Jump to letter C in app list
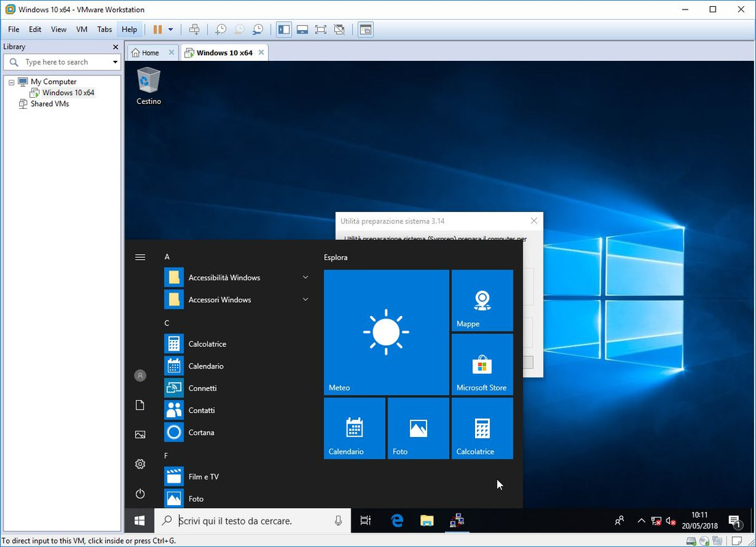Image resolution: width=756 pixels, height=547 pixels. (x=167, y=323)
